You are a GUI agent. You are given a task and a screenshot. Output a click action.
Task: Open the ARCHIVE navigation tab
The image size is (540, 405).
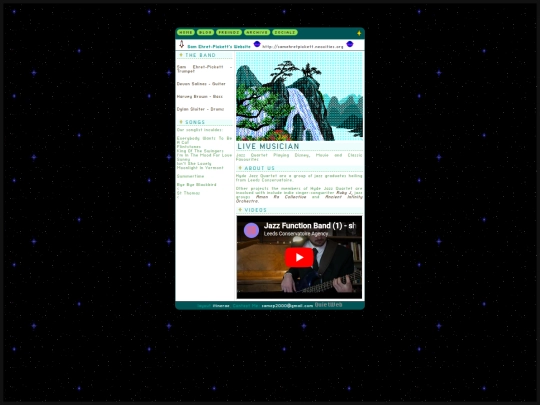click(x=257, y=32)
